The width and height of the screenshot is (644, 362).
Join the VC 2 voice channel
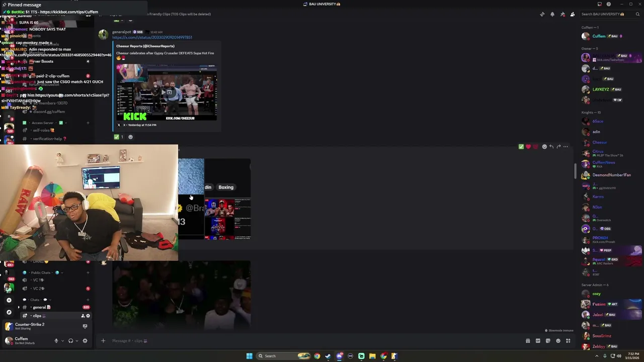click(38, 289)
